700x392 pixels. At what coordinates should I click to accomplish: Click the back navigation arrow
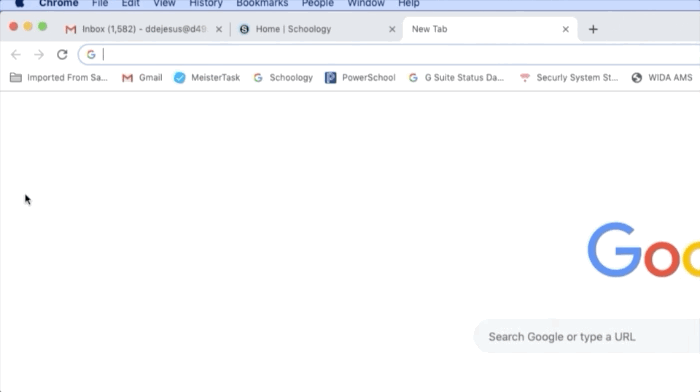16,54
